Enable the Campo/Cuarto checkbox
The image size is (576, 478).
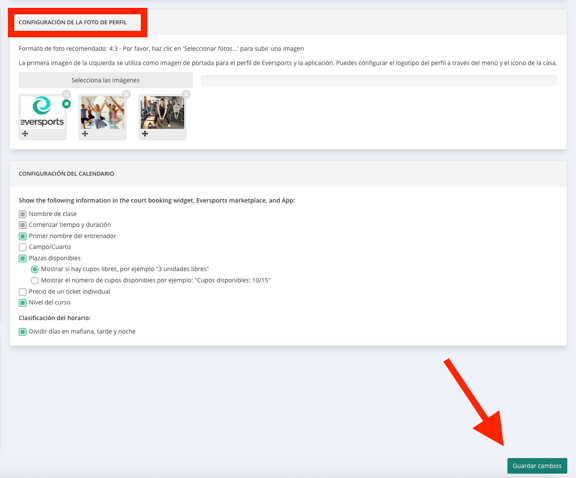click(x=23, y=247)
